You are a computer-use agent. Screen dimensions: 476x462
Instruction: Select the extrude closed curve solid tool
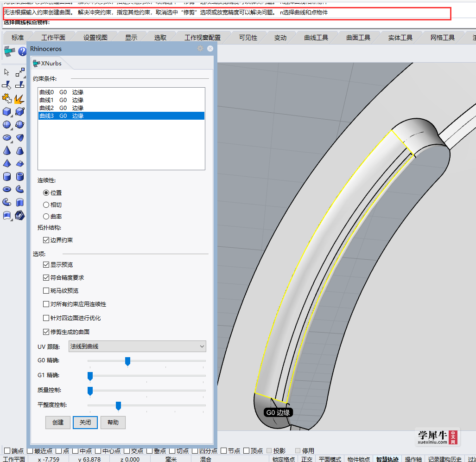click(20, 202)
